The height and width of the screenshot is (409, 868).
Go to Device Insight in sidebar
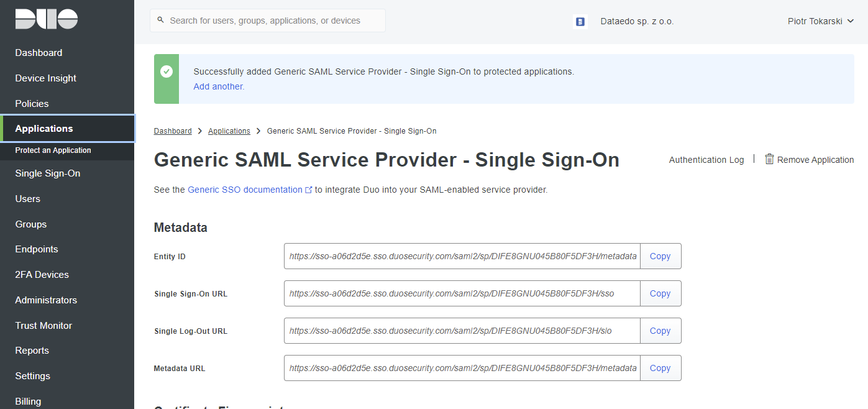coord(46,78)
